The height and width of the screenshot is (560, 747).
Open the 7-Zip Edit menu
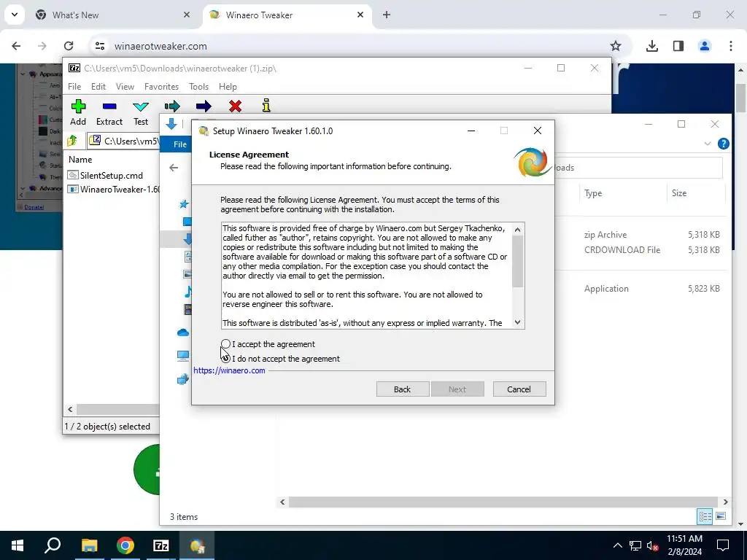98,87
